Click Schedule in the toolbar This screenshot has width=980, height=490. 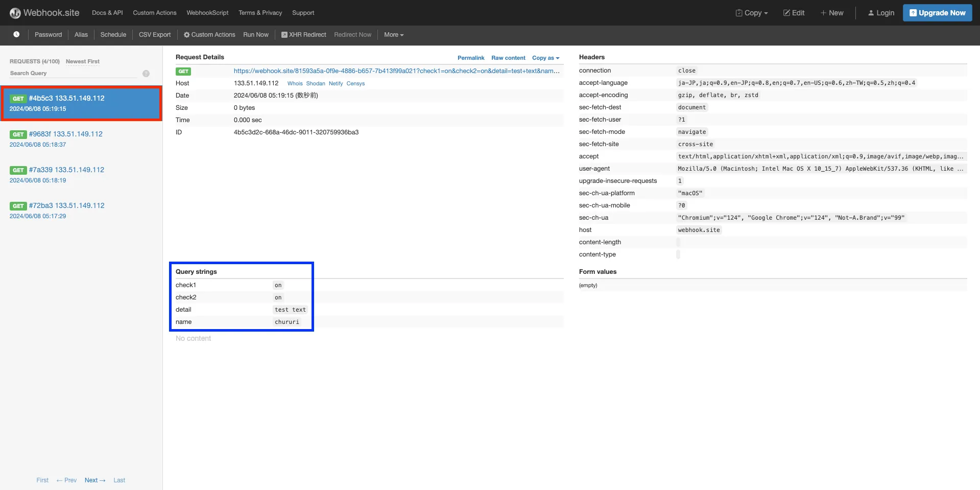[x=113, y=35]
